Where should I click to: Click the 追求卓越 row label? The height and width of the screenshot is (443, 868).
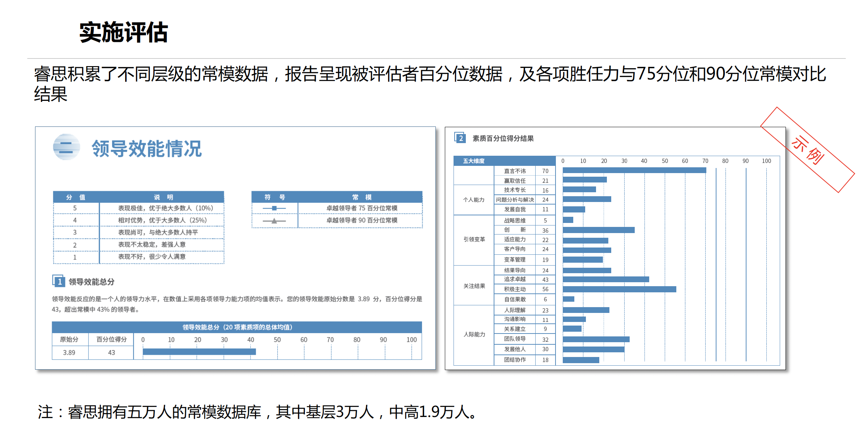tap(515, 279)
